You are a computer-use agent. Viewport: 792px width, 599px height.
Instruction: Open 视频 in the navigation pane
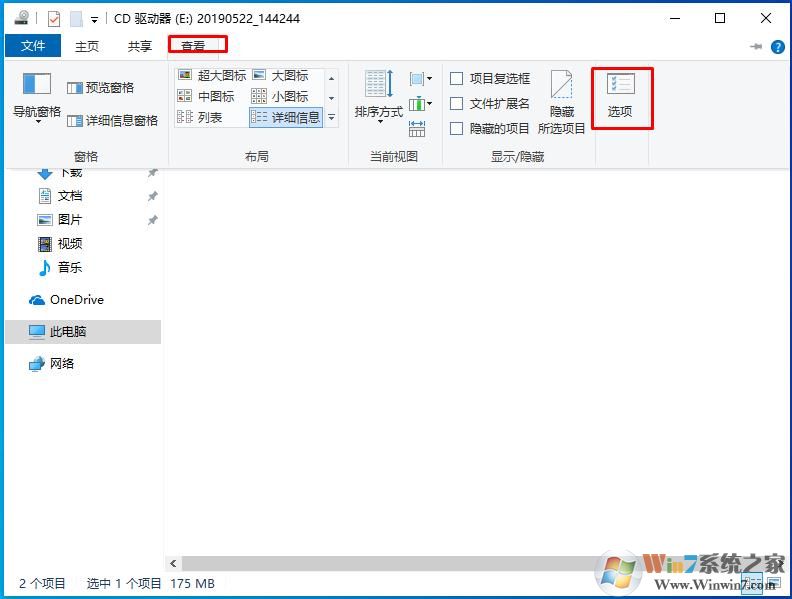(70, 243)
